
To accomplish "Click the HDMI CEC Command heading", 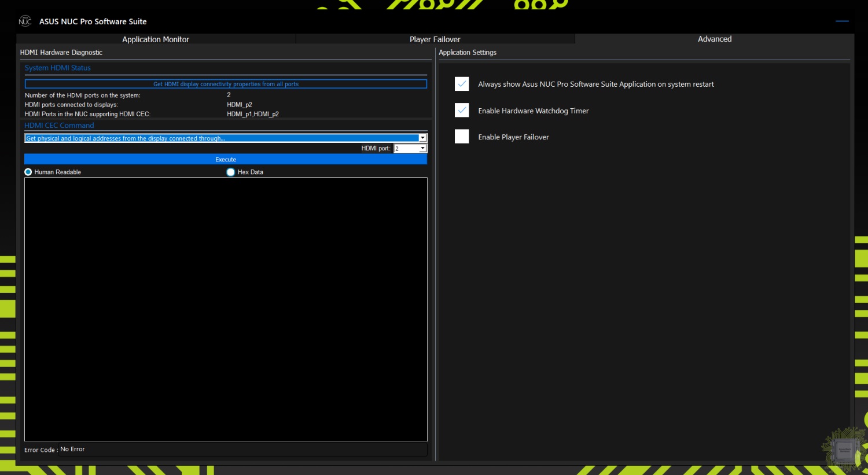I will [x=59, y=125].
